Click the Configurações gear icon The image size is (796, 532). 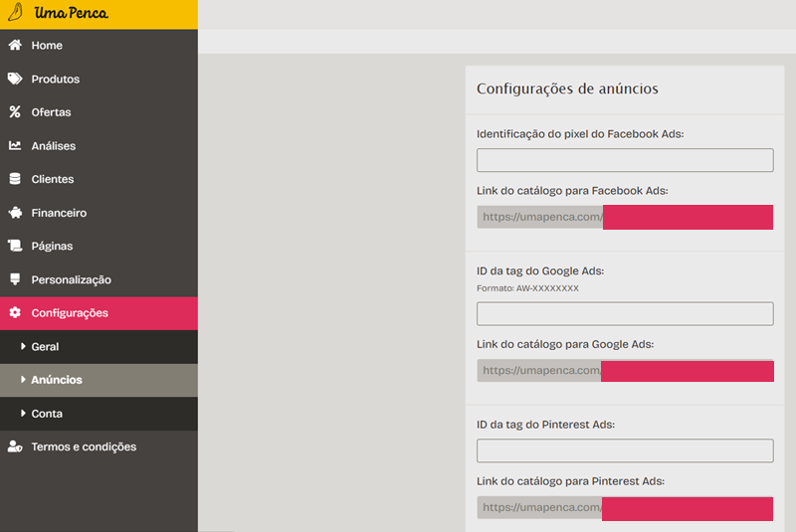(15, 313)
